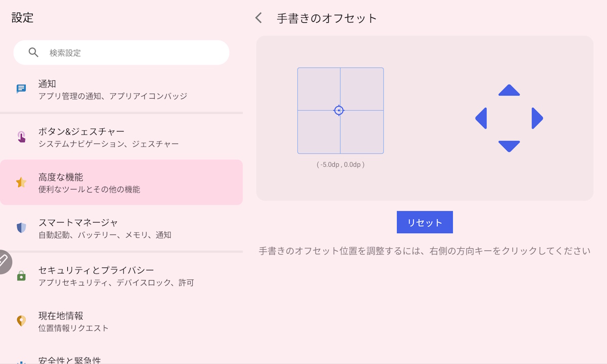Open セキュリティとプライバシー settings
The width and height of the screenshot is (607, 364).
coord(121,276)
